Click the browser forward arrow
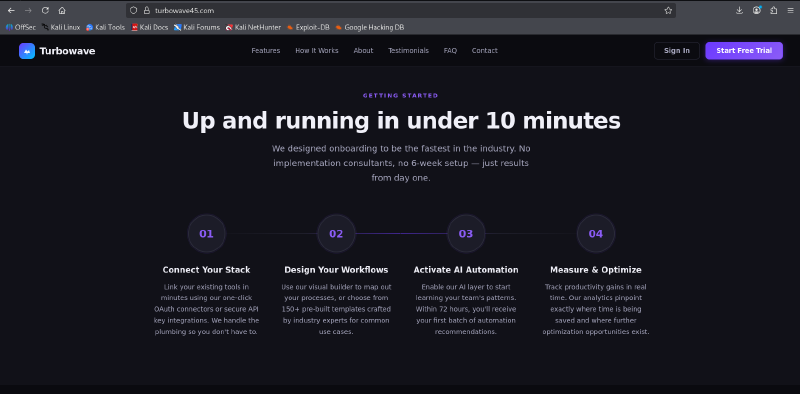Image resolution: width=800 pixels, height=394 pixels. tap(28, 10)
